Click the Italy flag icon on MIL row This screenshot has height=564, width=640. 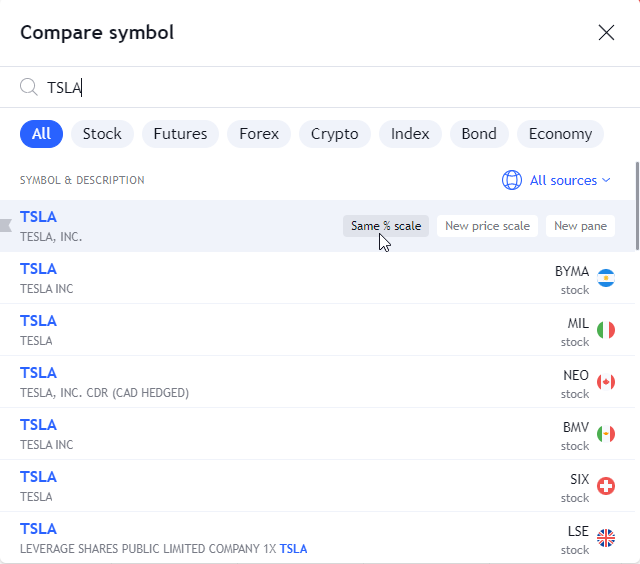[606, 330]
